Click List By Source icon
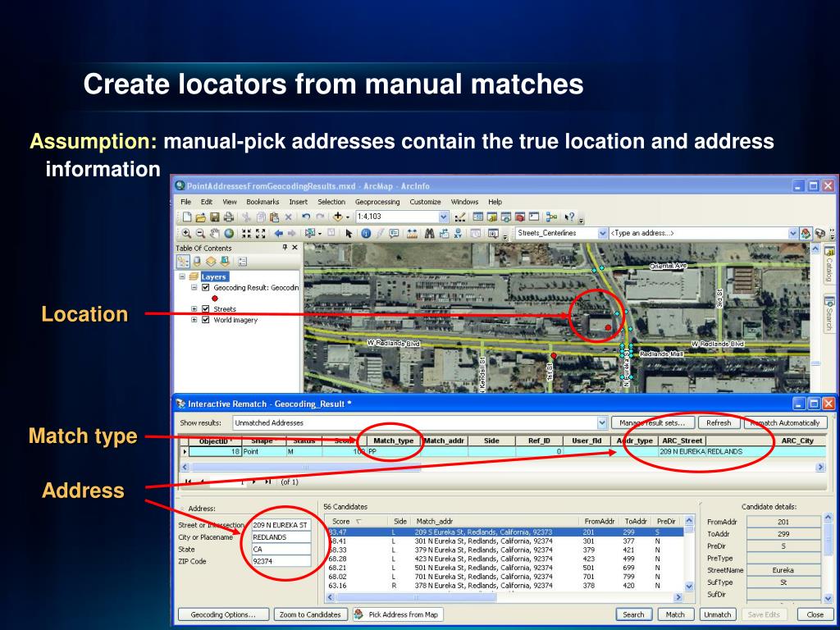The width and height of the screenshot is (840, 630). click(x=197, y=262)
